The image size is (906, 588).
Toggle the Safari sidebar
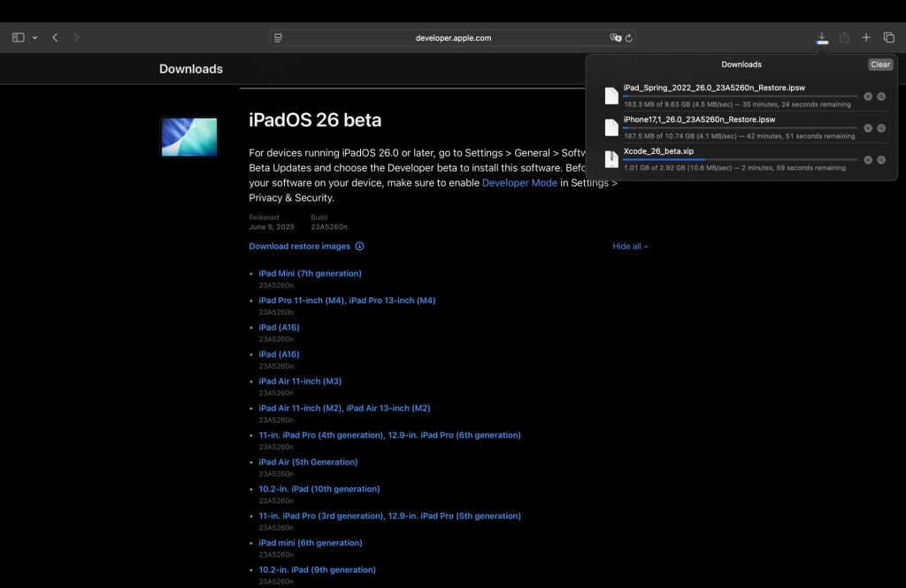(x=18, y=38)
